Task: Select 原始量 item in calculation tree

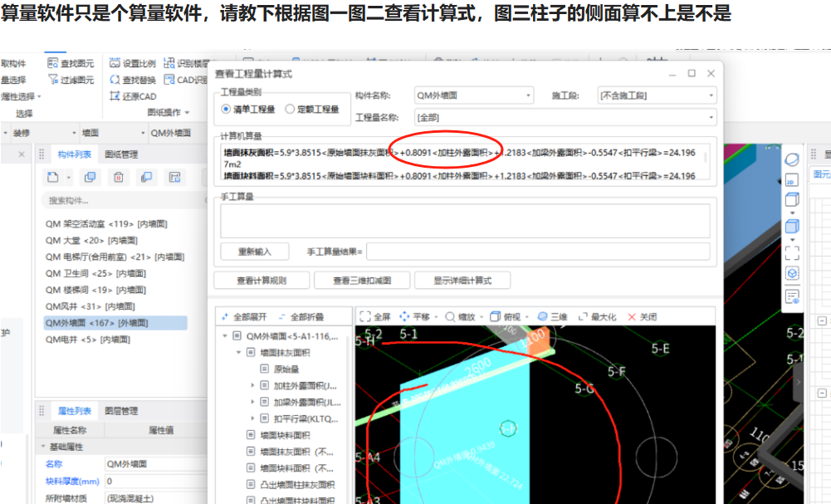Action: click(286, 369)
